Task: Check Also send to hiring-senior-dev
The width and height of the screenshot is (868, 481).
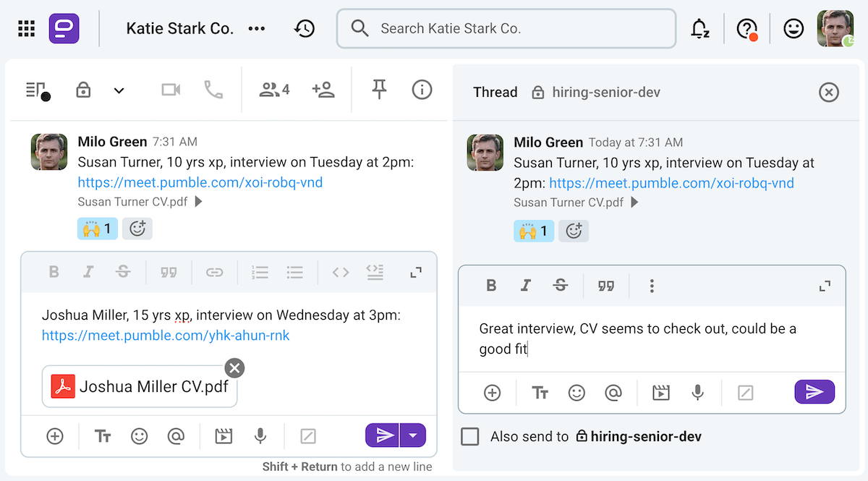Action: 470,436
